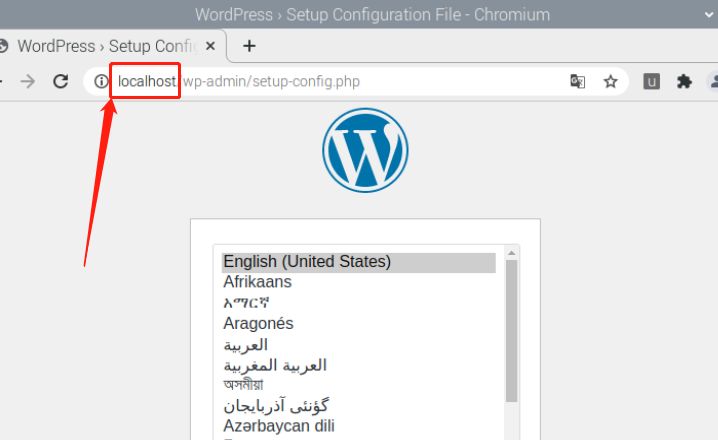718x440 pixels.
Task: Open the translate page icon
Action: 577,81
